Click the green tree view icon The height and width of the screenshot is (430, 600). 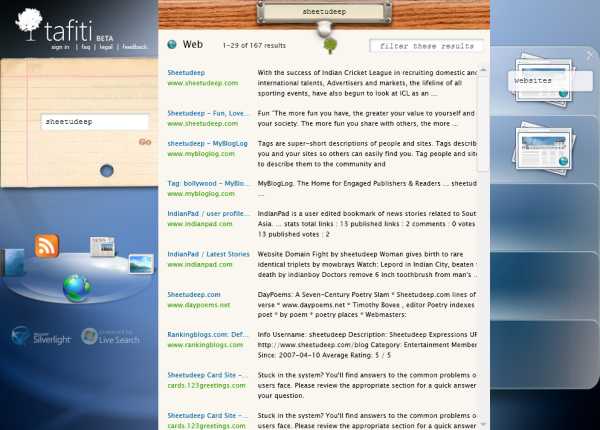click(330, 46)
